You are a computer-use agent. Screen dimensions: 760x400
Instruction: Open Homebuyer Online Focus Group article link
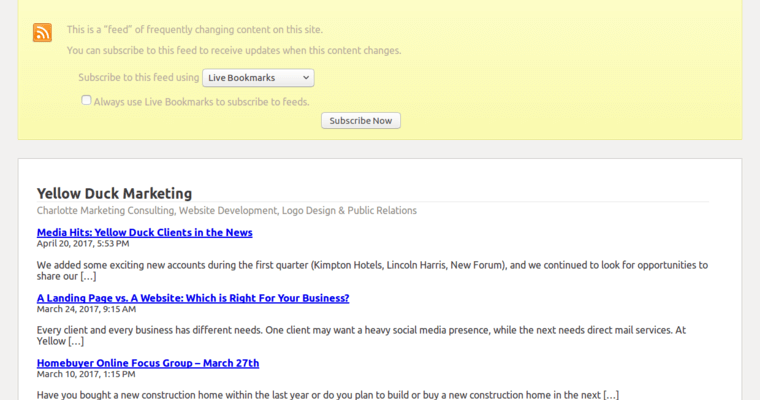point(148,363)
